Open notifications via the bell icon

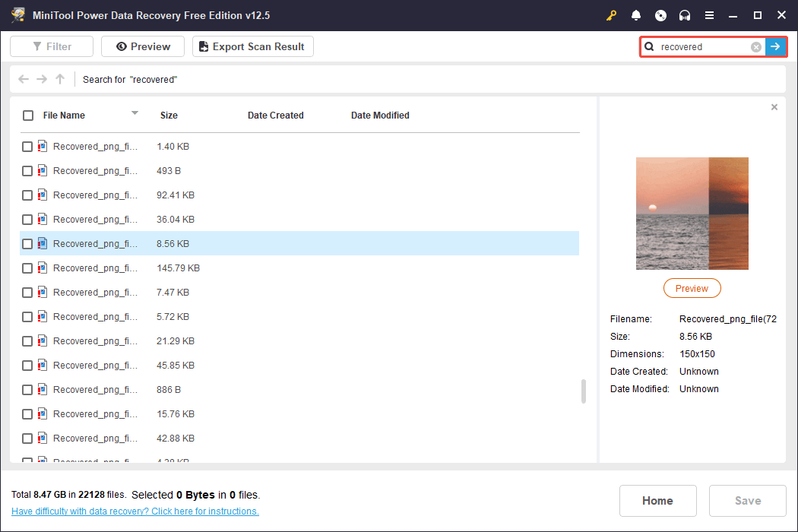click(x=636, y=15)
